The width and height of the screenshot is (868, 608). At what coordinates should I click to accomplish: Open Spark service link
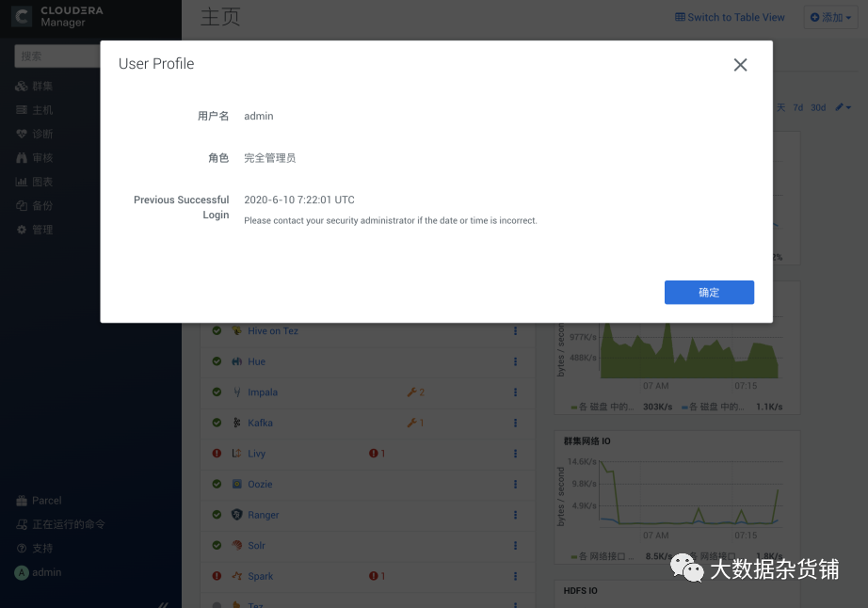pos(260,576)
